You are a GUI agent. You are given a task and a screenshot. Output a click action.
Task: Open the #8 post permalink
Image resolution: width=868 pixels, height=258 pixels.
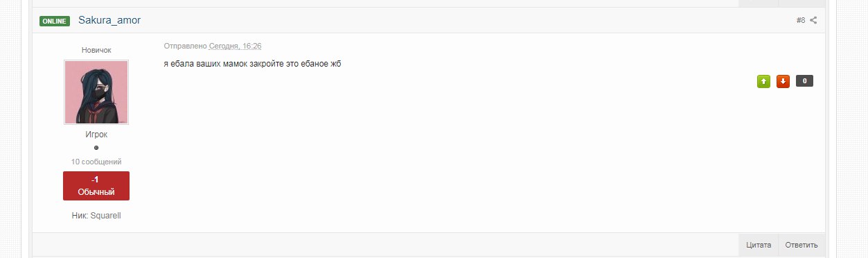pos(801,21)
